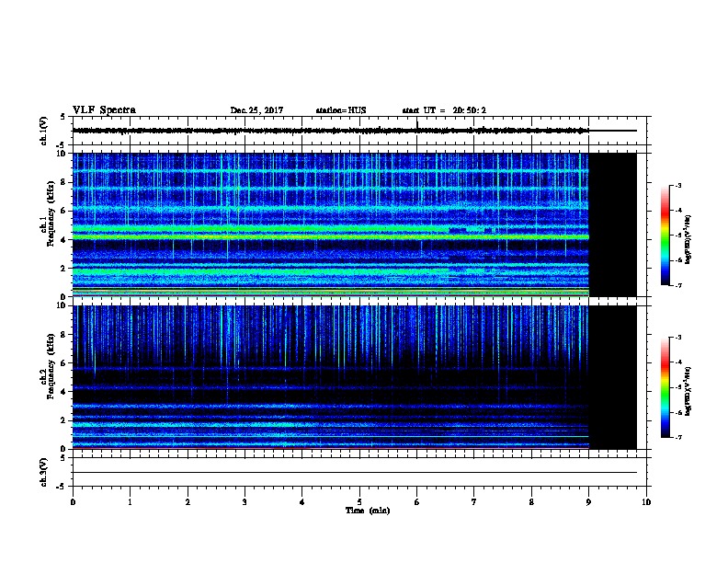The height and width of the screenshot is (563, 728).
Task: Click the "-7" label on ch.1 color bar
Action: point(677,285)
